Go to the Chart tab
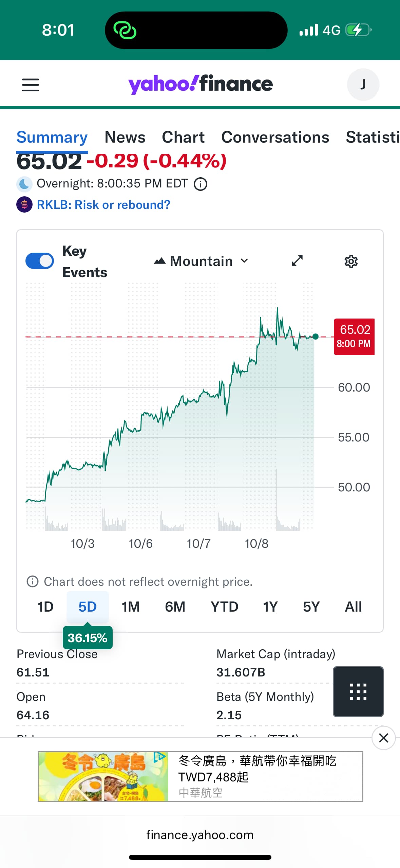The image size is (400, 868). click(183, 137)
